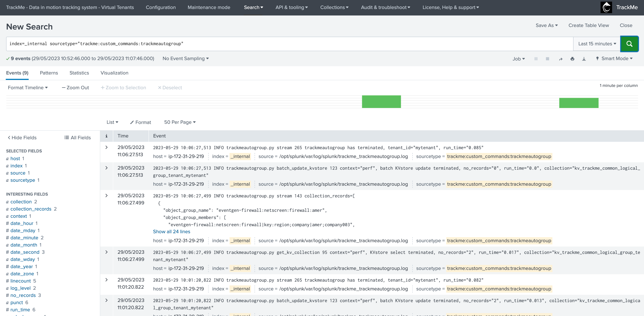This screenshot has width=644, height=316.
Task: Pause the search job
Action: pos(536,59)
